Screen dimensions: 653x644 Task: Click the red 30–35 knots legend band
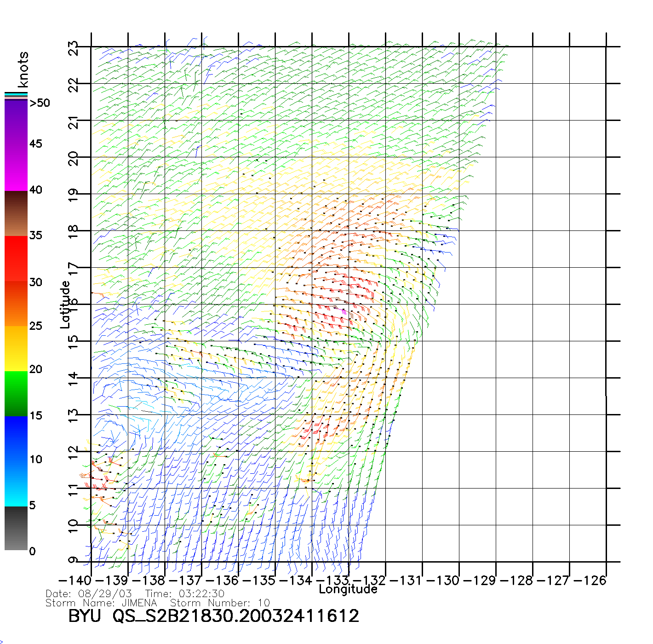(x=16, y=258)
